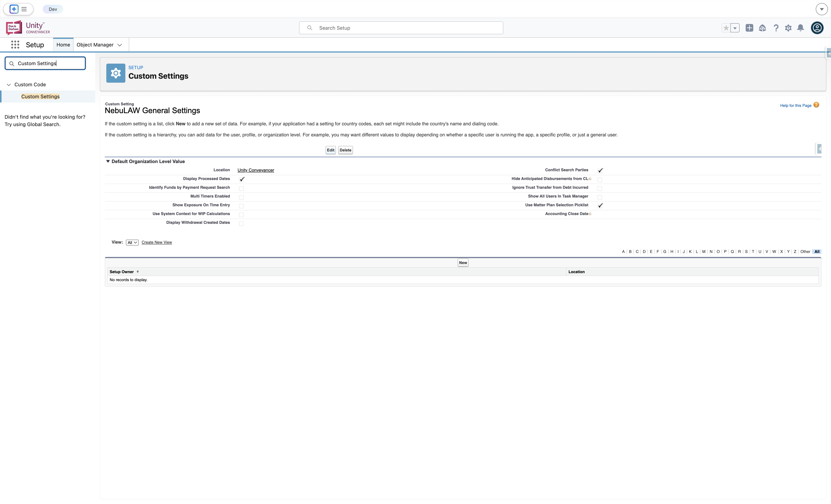Click the blue star assistant icon

(x=14, y=9)
